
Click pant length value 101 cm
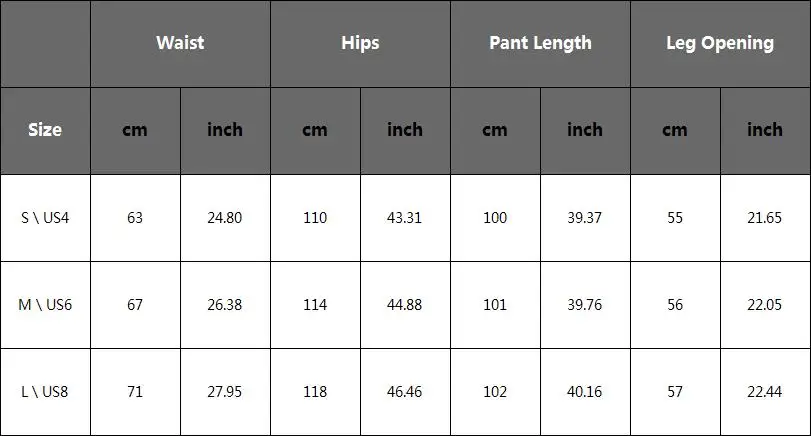tap(495, 305)
